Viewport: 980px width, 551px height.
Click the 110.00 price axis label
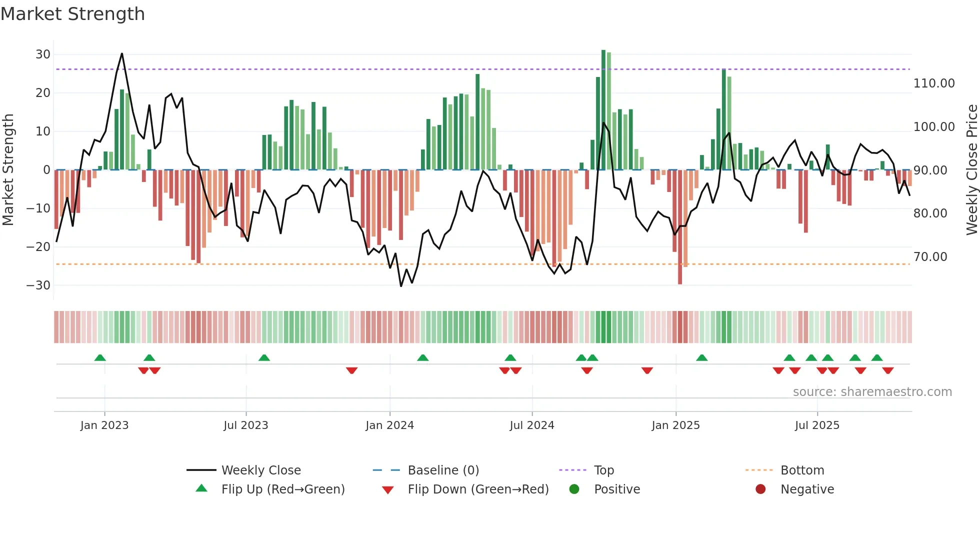933,83
